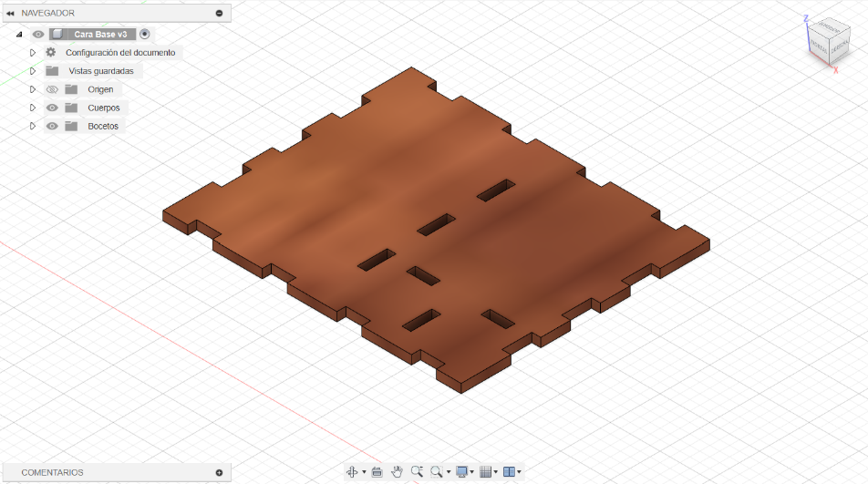Screen dimensions: 868x484
Task: Open the zoom options dropdown arrow
Action: [x=449, y=472]
